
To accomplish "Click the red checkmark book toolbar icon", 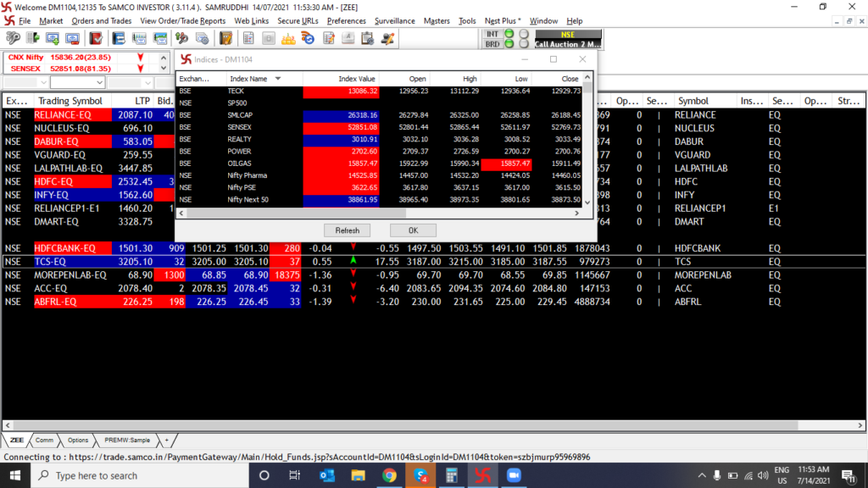I will [96, 38].
